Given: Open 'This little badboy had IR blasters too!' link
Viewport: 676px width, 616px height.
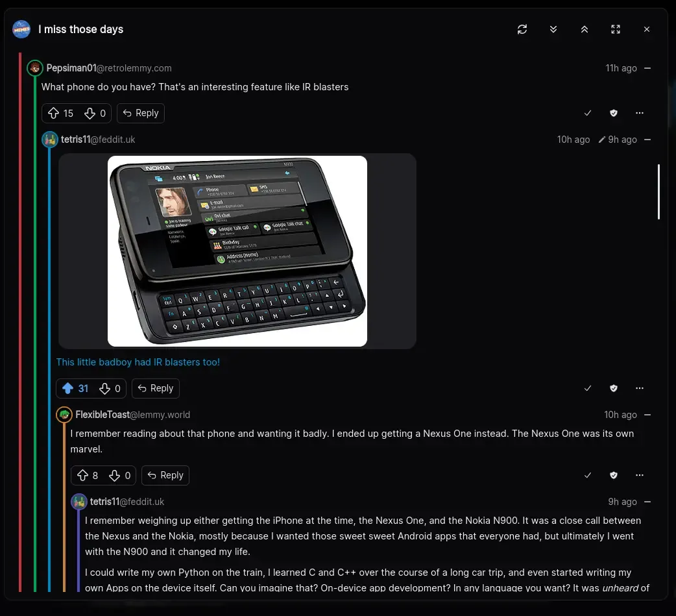Looking at the screenshot, I should 138,362.
